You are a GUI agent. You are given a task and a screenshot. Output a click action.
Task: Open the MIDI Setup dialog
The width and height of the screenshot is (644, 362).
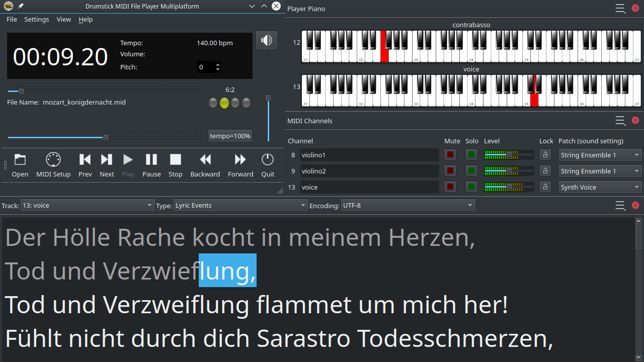53,164
